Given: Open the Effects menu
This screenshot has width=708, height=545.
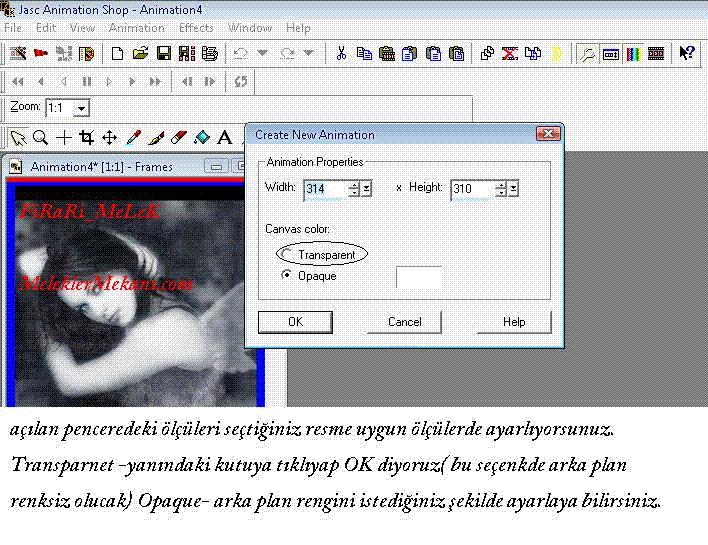Looking at the screenshot, I should 196,28.
